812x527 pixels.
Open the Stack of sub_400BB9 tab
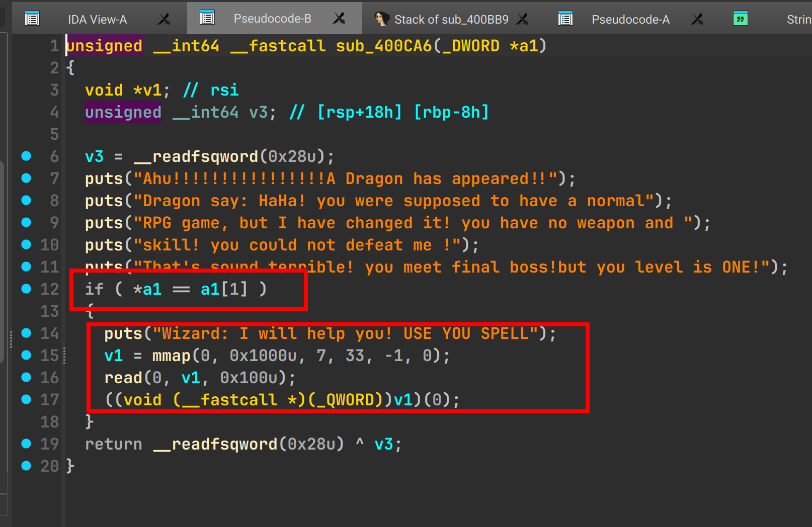click(x=451, y=20)
